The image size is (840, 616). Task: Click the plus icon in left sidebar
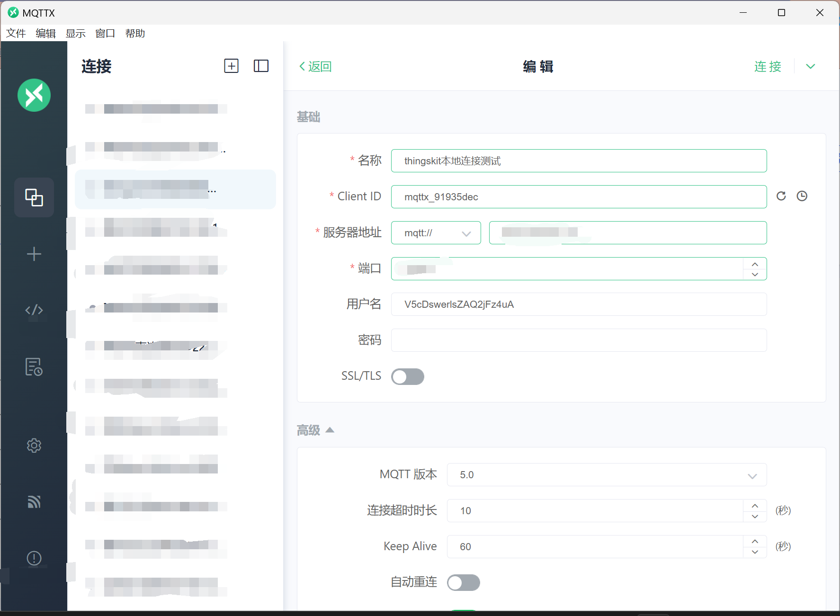34,254
